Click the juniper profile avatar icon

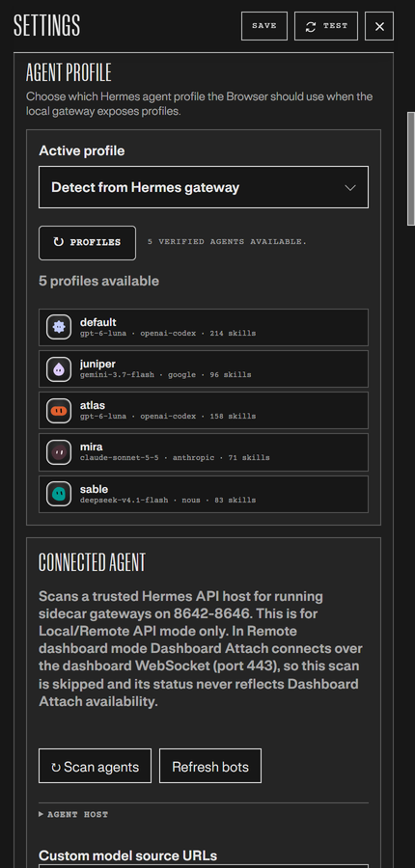click(59, 368)
